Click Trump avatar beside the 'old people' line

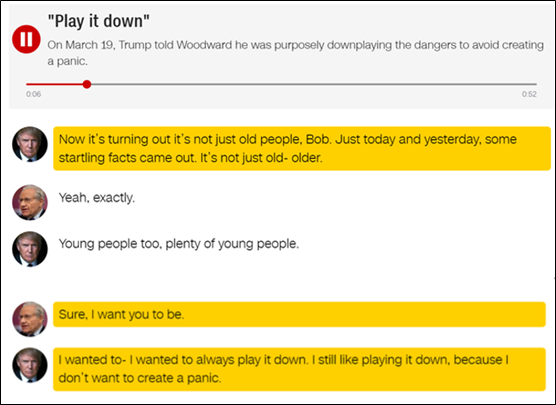point(30,144)
